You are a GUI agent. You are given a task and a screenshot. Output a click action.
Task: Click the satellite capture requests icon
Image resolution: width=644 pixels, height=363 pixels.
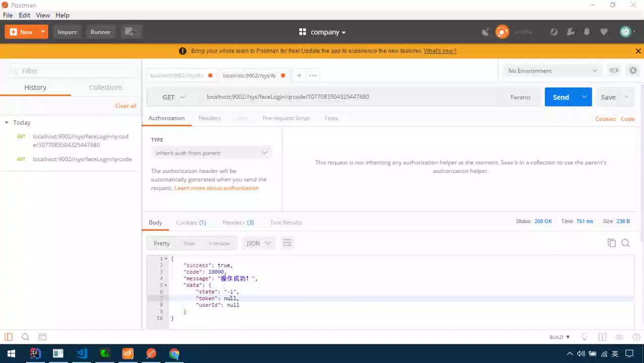click(x=486, y=32)
